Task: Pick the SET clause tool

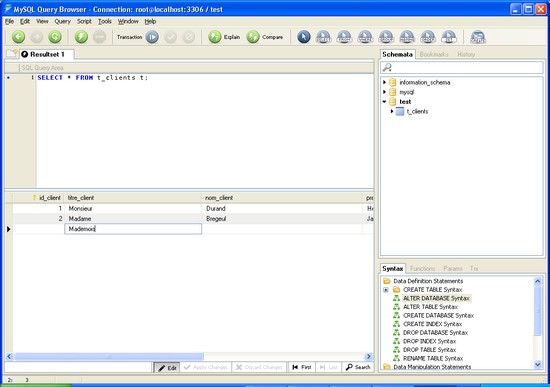Action: pyautogui.click(x=449, y=37)
